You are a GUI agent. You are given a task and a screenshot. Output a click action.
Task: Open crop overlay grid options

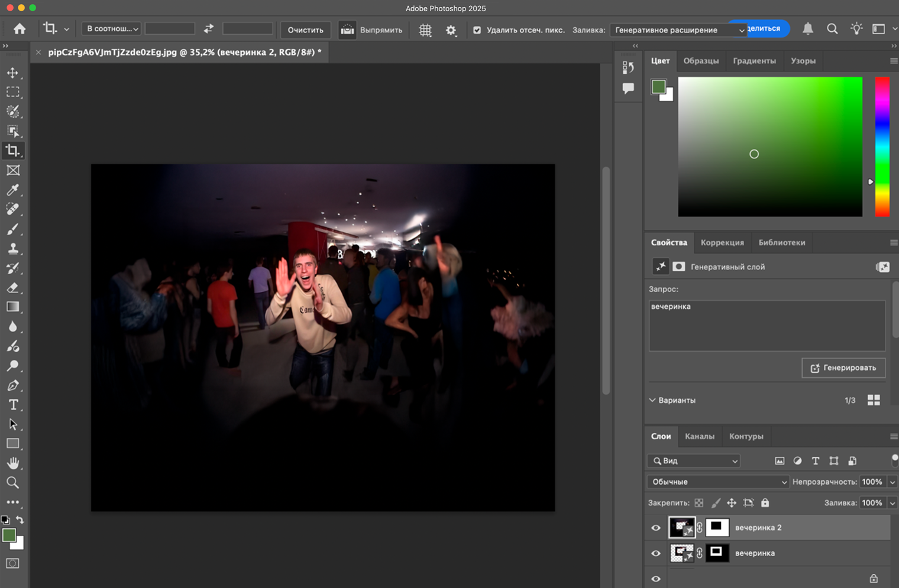[425, 30]
